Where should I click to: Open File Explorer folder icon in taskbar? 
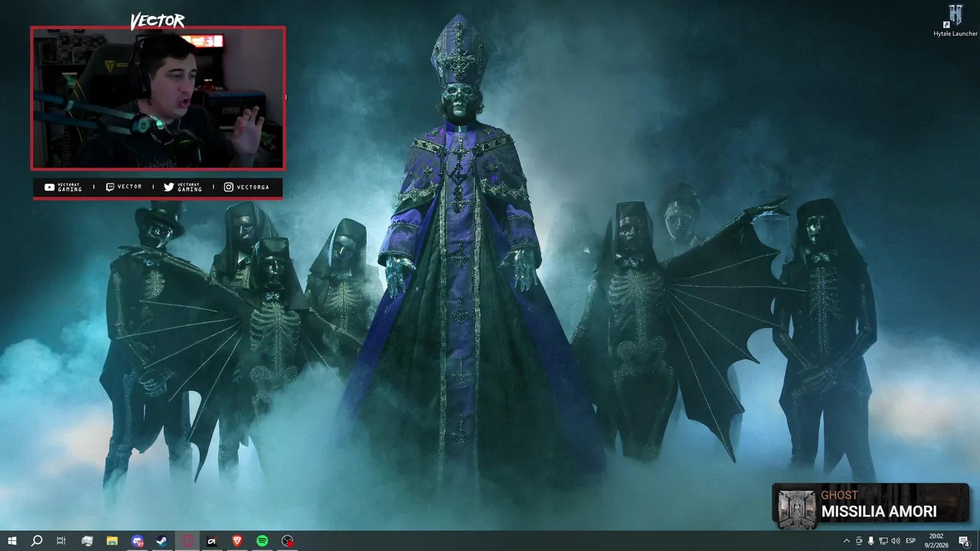pyautogui.click(x=112, y=541)
